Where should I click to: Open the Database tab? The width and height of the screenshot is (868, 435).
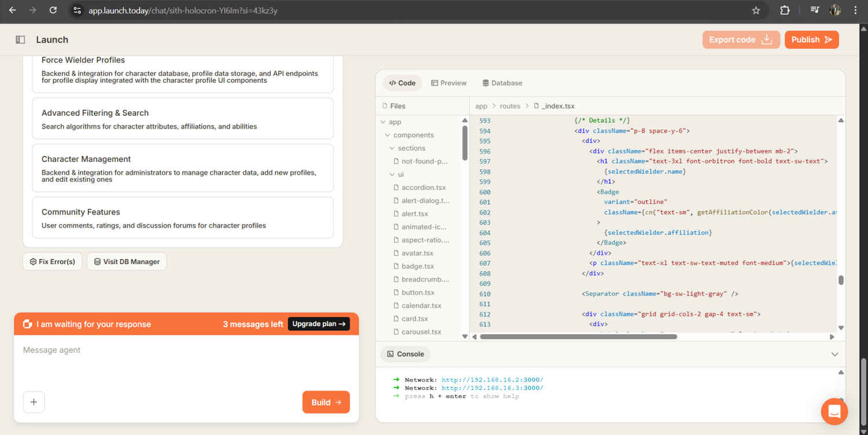tap(502, 83)
